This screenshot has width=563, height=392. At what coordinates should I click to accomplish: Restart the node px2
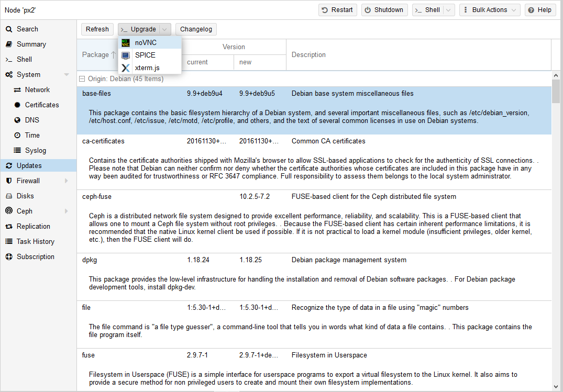tap(338, 10)
